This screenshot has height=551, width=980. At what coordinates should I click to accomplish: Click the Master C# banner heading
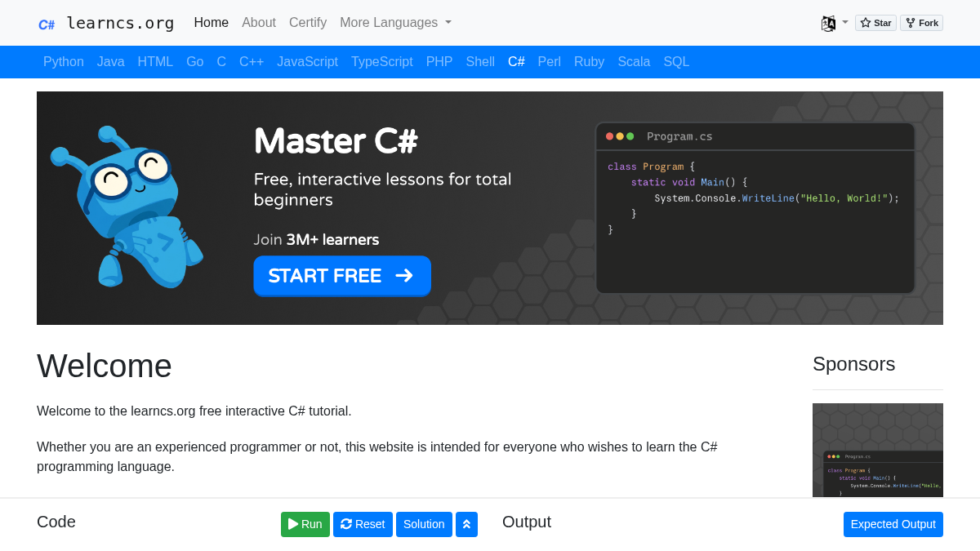click(336, 142)
